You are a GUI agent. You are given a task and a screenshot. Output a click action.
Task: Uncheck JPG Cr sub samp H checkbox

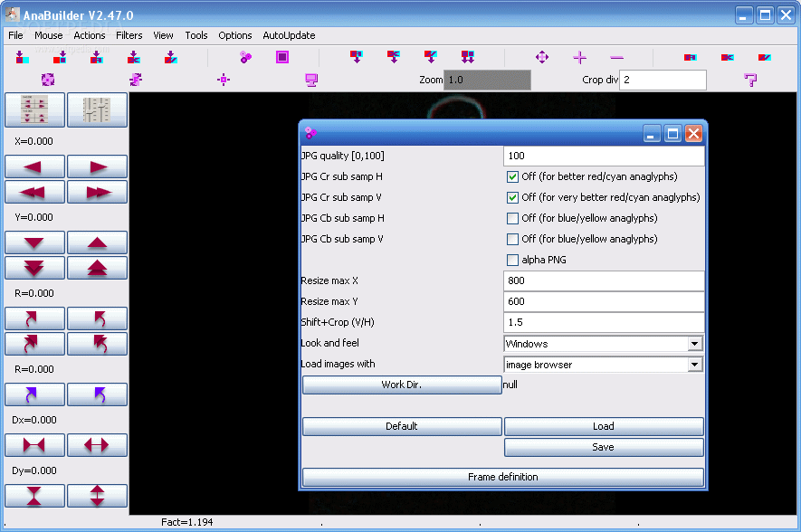click(512, 176)
